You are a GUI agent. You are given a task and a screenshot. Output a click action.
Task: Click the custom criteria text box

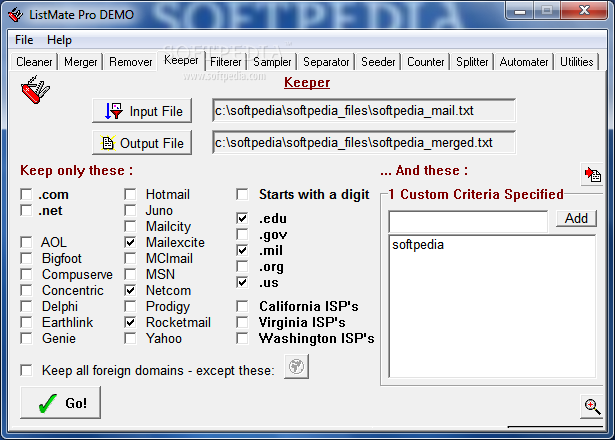(x=468, y=222)
